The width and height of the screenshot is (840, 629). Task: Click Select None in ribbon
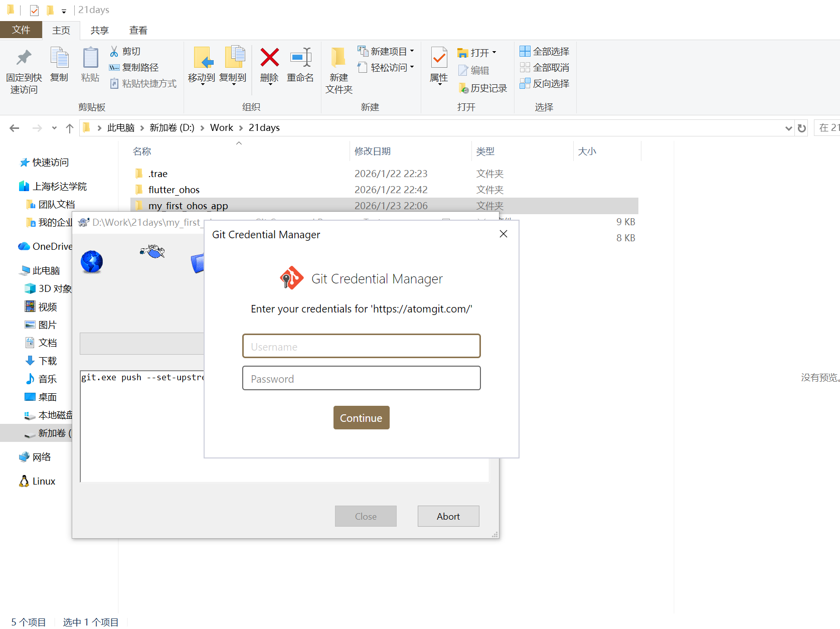(x=544, y=67)
